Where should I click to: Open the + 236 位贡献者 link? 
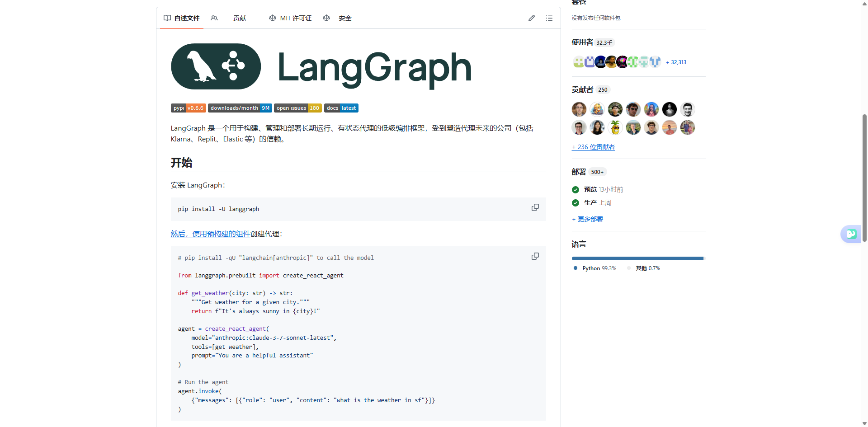click(x=593, y=147)
